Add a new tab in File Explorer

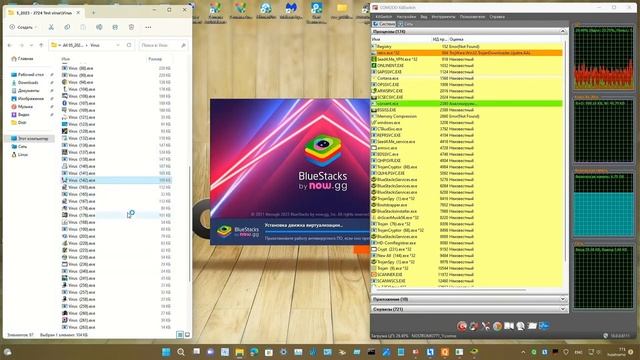(x=93, y=13)
